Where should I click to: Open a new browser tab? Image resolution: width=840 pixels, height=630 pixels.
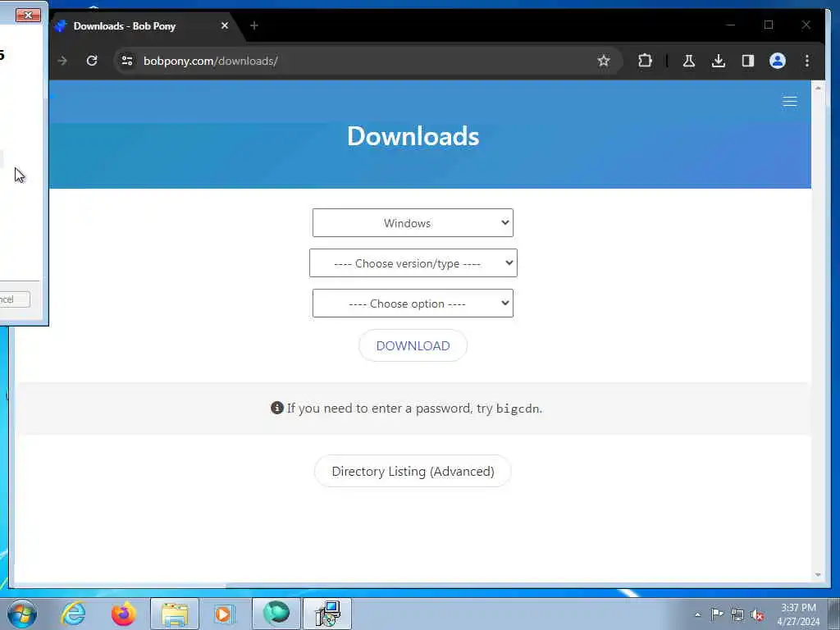point(254,25)
